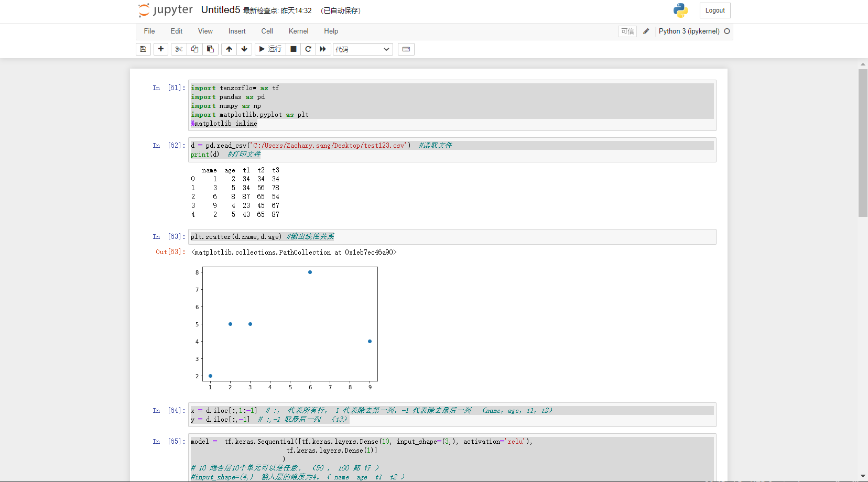Click the Python 3 (ipykernel) label
Viewport: 868px width, 482px height.
pos(689,31)
